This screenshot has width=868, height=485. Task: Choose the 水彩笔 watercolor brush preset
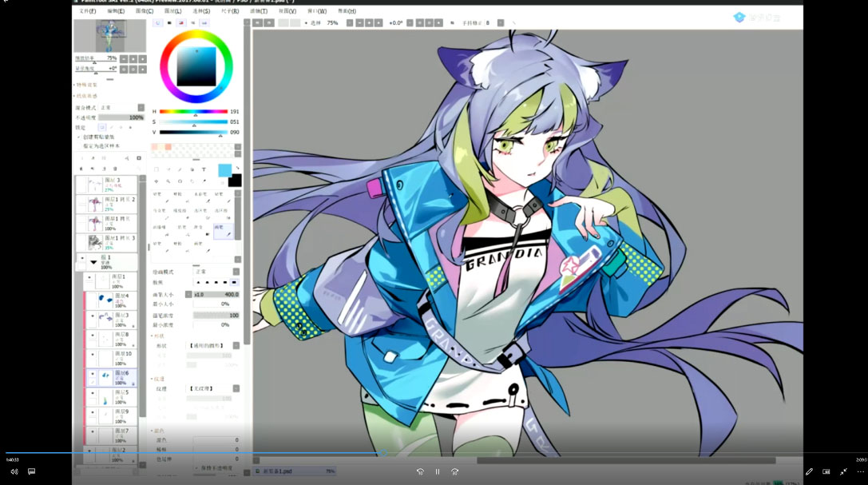pyautogui.click(x=201, y=197)
